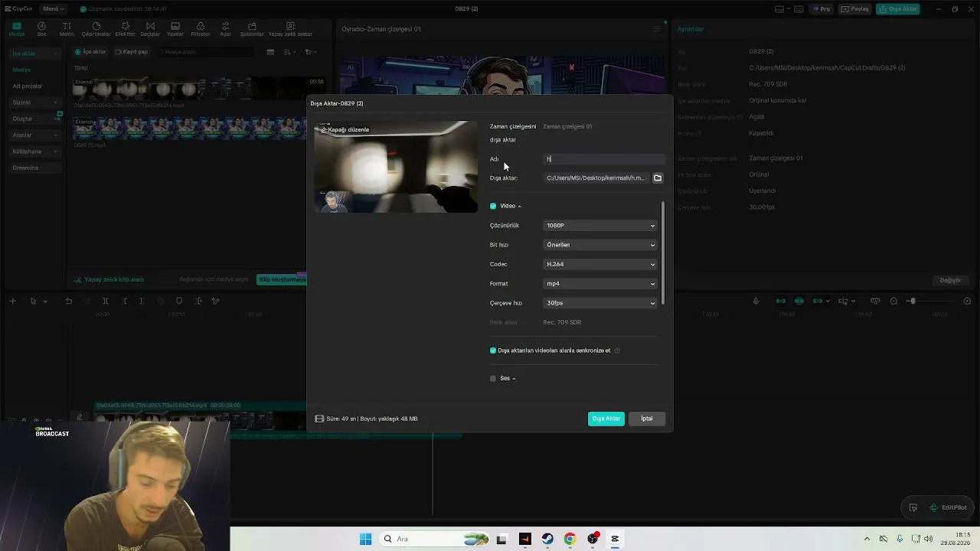980x551 pixels.
Task: Click the undo icon in the timeline toolbar
Action: [68, 302]
